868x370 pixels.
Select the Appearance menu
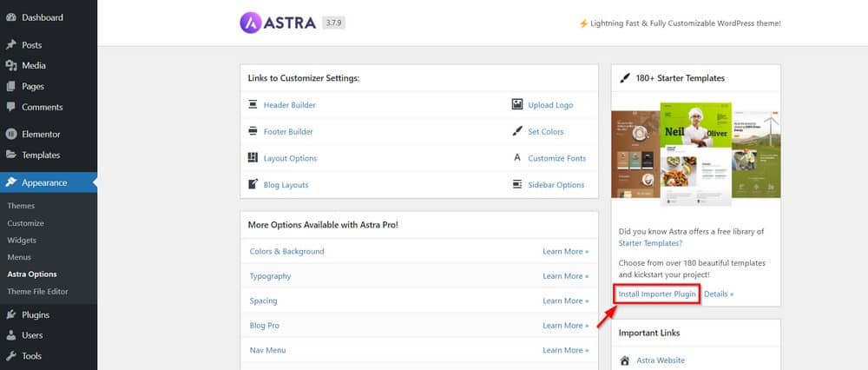coord(48,182)
